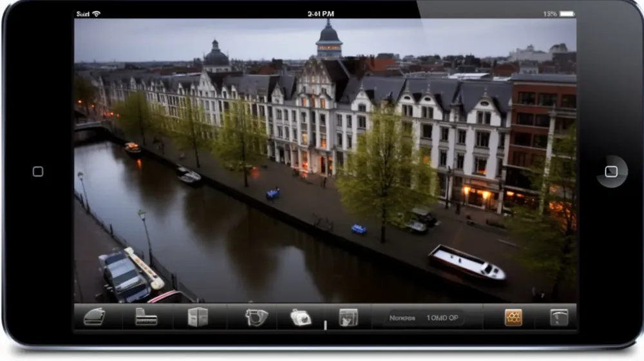Tap the home button on the tablet's right bezel

pyautogui.click(x=611, y=171)
